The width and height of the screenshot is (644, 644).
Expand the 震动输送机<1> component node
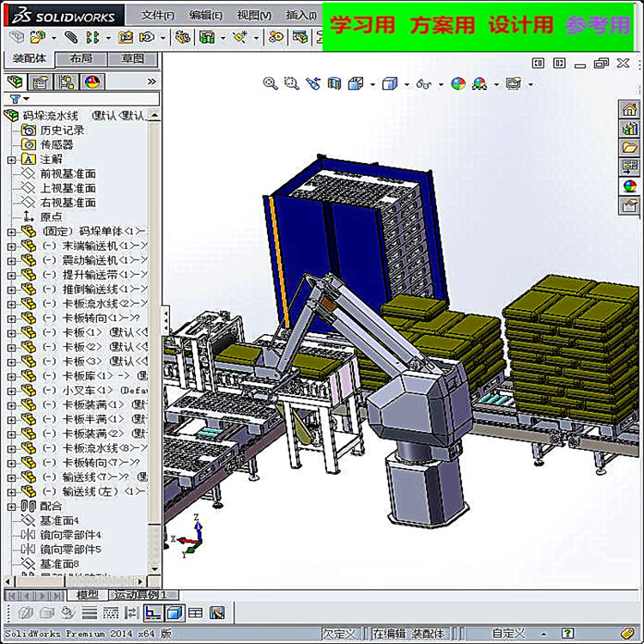[11, 261]
